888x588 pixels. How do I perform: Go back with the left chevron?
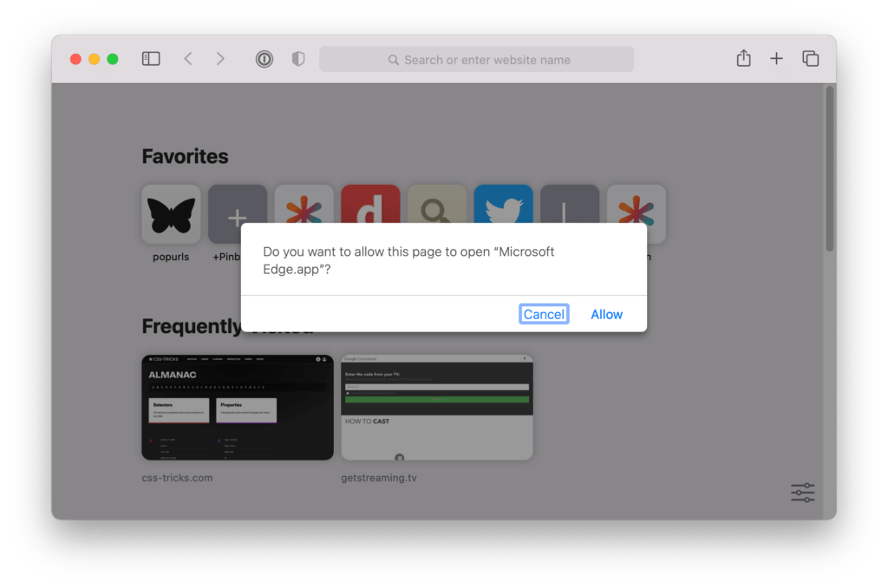click(x=188, y=59)
